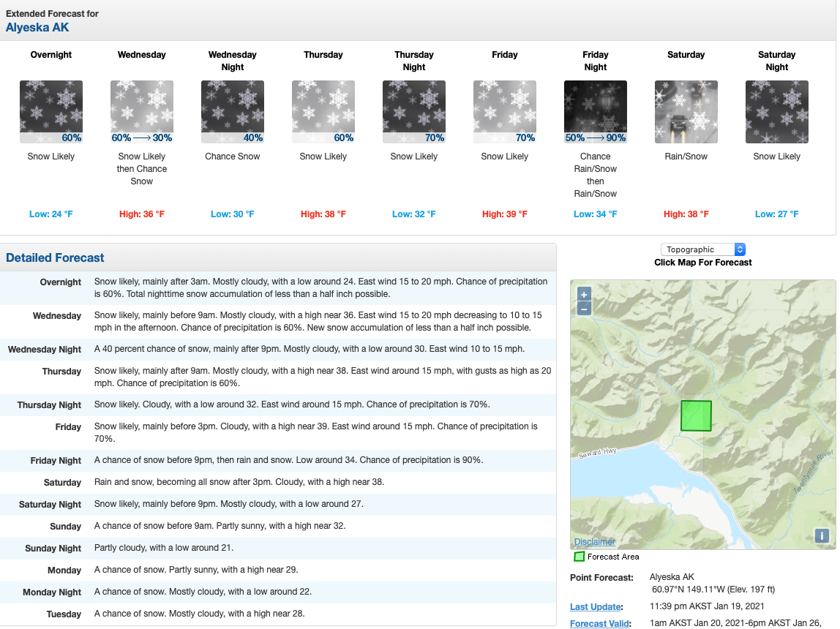Click the Overnight snow forecast icon

[x=51, y=111]
